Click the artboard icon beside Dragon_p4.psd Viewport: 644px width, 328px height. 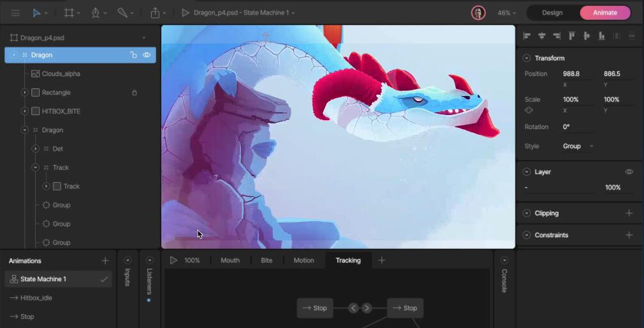14,38
